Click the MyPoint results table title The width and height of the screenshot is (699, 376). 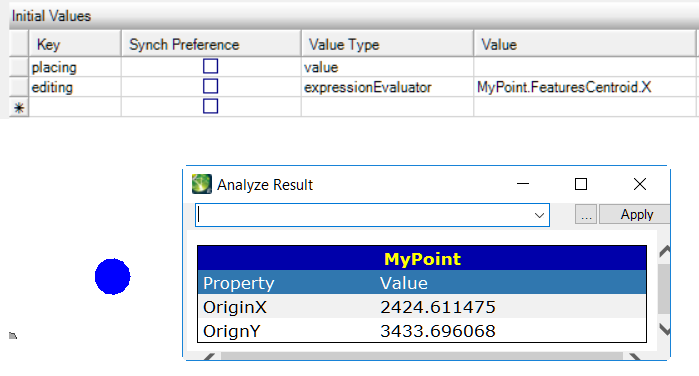[x=422, y=259]
